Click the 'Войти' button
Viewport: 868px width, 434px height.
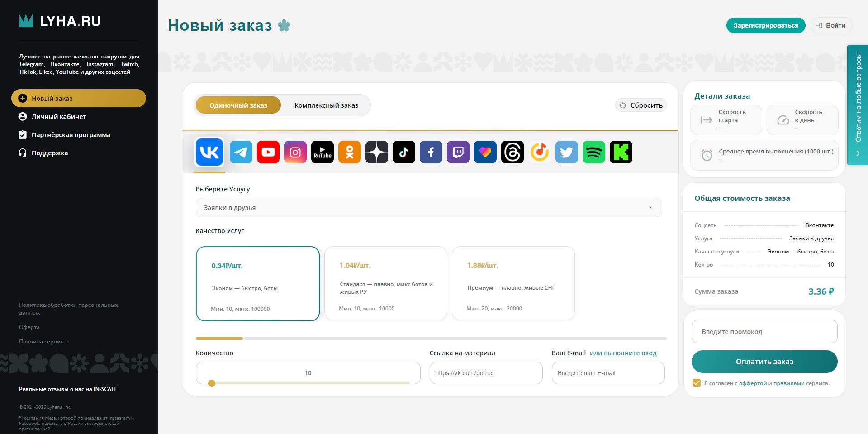[x=831, y=25]
